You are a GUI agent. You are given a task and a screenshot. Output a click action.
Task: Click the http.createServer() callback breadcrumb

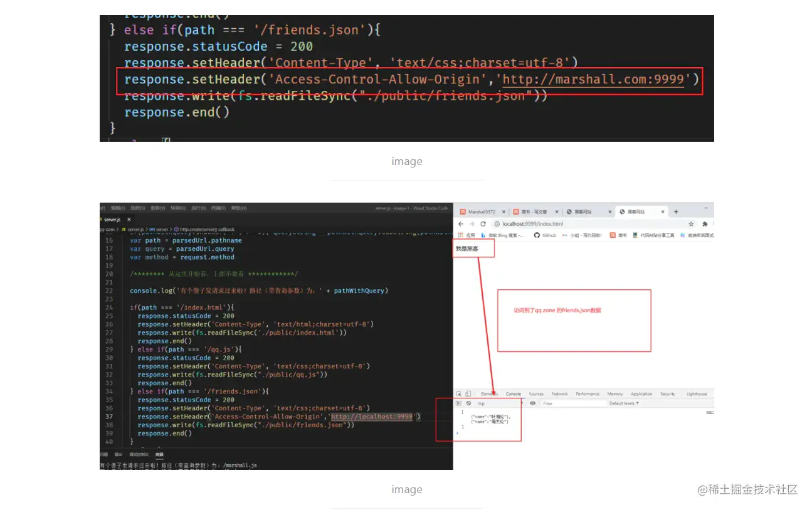coord(204,230)
